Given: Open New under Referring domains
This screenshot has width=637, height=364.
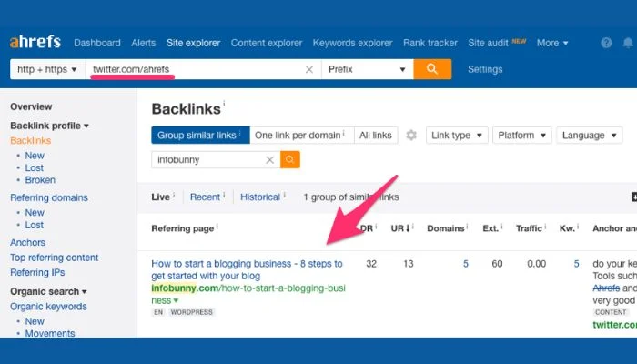Looking at the screenshot, I should coord(35,212).
